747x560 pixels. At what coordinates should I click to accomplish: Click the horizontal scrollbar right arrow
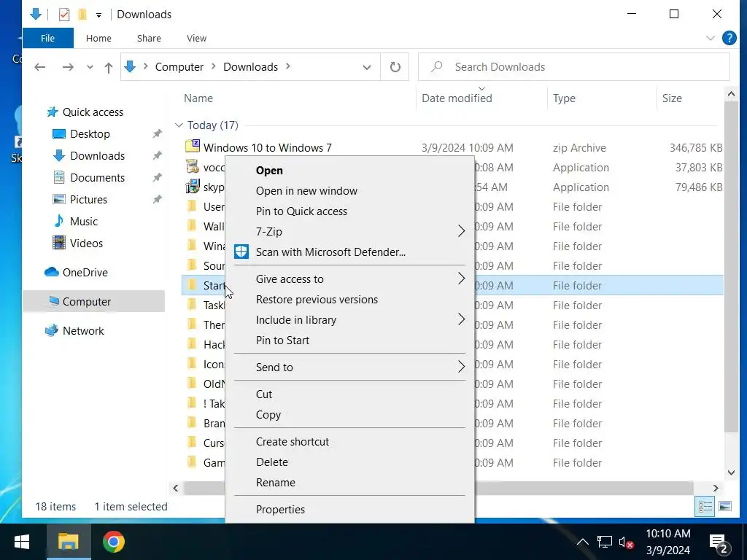click(x=715, y=488)
